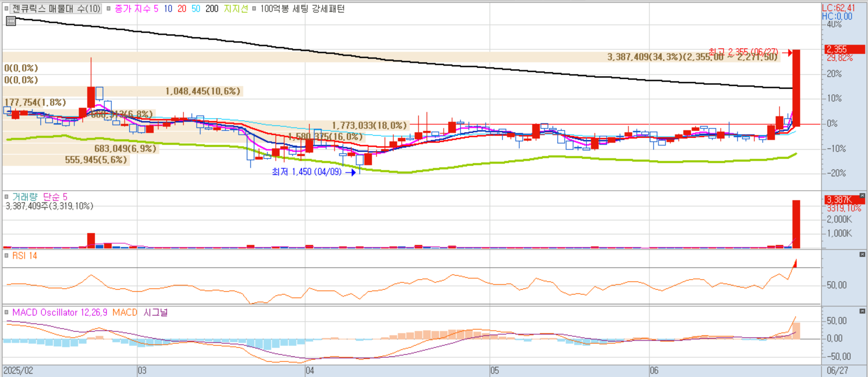Select the 단순 5 volume average label

coord(55,197)
